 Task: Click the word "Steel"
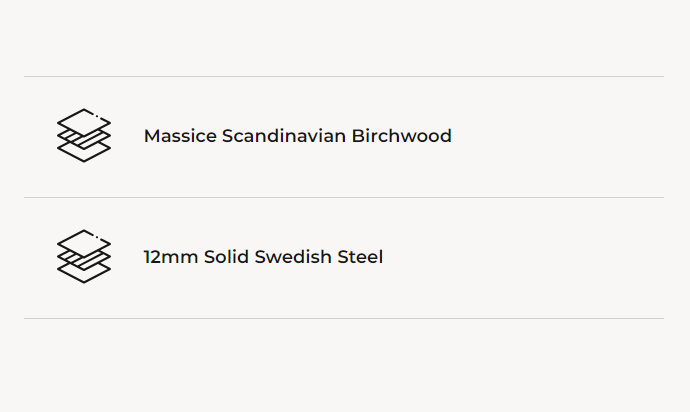click(361, 257)
